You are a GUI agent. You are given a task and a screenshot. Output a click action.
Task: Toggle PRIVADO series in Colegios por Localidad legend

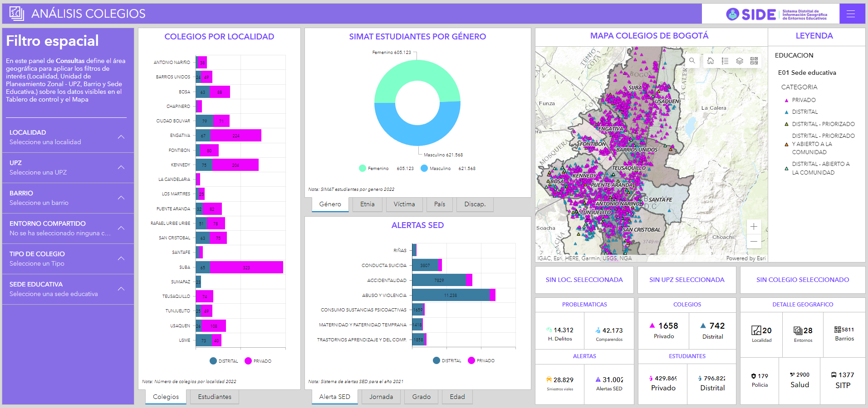pos(258,361)
